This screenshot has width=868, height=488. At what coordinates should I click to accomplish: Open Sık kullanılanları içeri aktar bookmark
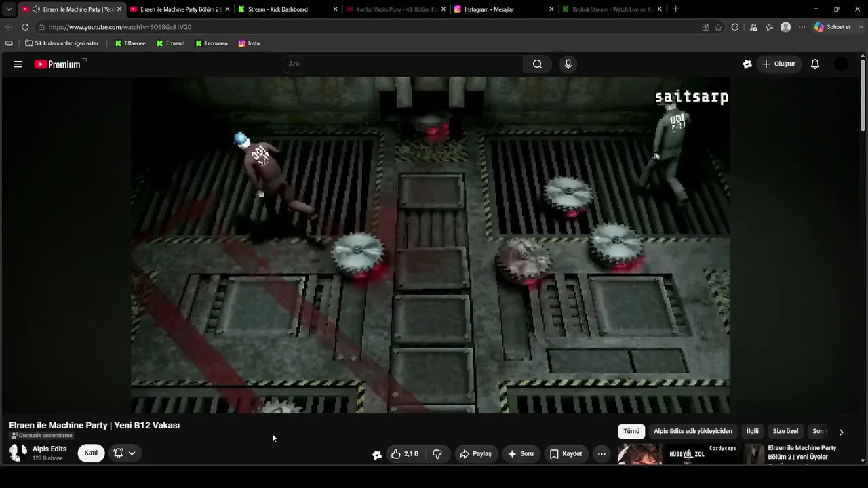[62, 43]
